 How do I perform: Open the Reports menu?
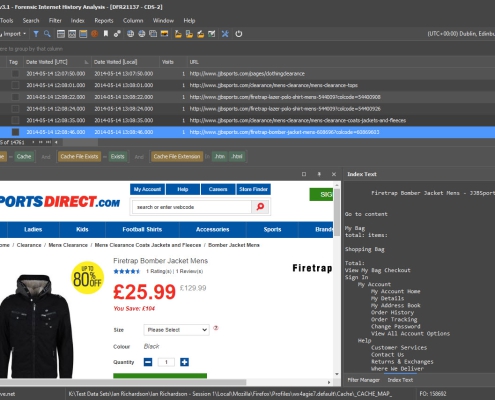tap(104, 21)
